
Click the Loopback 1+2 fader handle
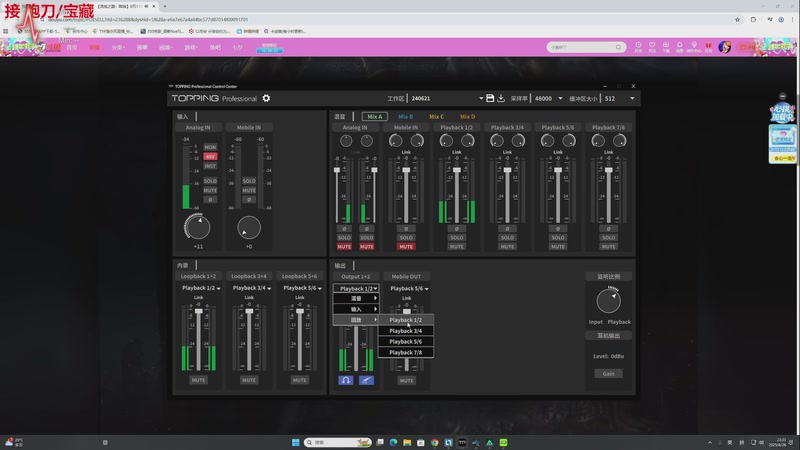coord(198,311)
